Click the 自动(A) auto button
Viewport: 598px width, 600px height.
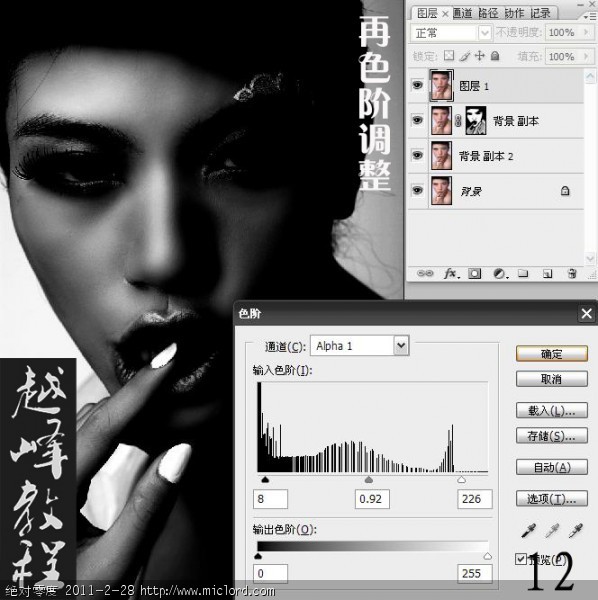point(551,467)
